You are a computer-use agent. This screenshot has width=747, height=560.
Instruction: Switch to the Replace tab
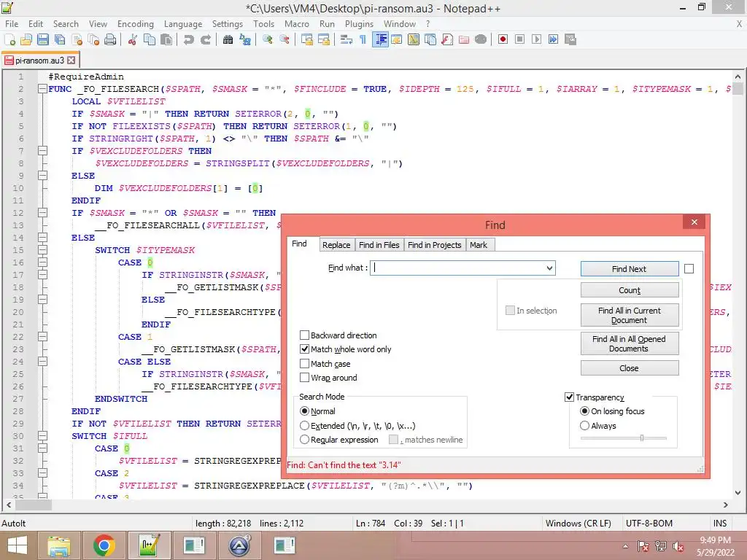pyautogui.click(x=336, y=245)
